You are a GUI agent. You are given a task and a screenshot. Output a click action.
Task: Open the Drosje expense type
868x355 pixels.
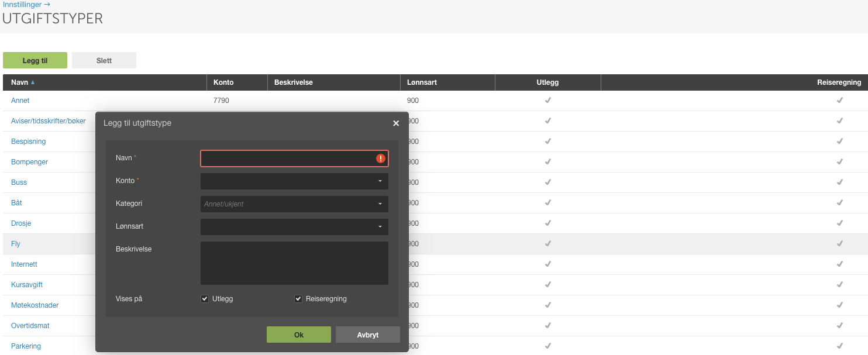[21, 223]
